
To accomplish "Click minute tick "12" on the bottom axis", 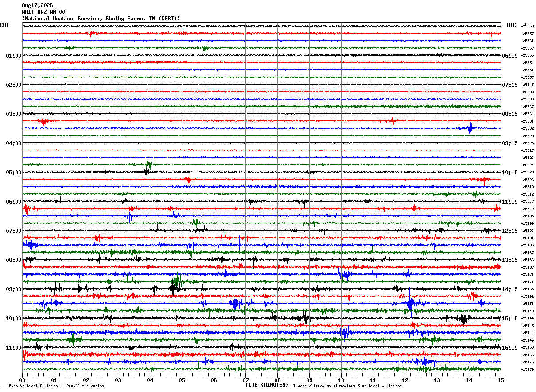I will tap(405, 380).
